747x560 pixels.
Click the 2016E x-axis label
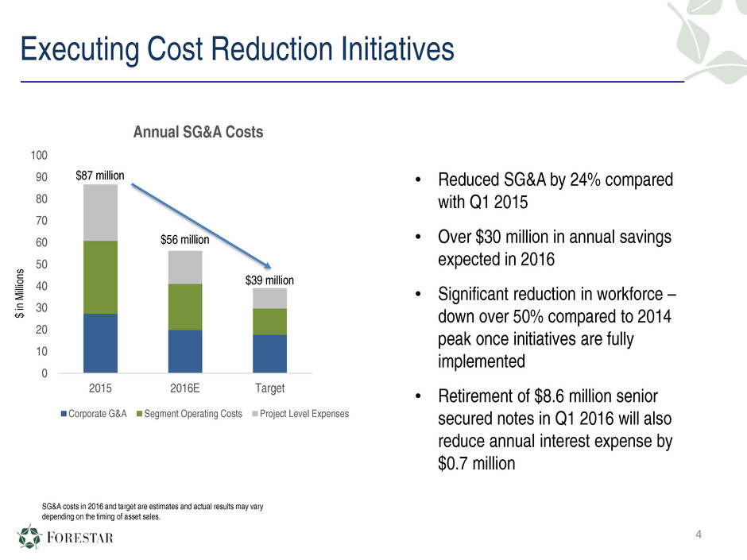[184, 389]
